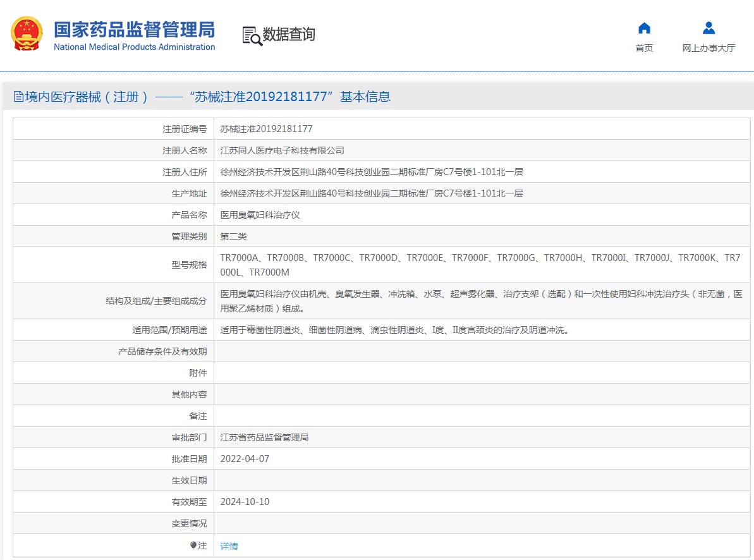The image size is (754, 560).
Task: Click the 型号规格 row label
Action: click(189, 265)
